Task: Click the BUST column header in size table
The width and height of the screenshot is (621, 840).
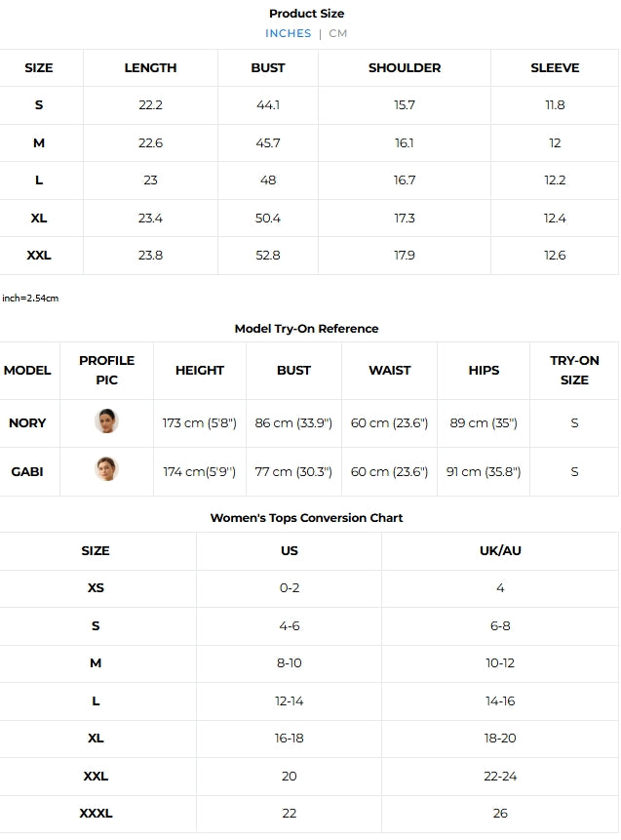Action: click(x=268, y=68)
